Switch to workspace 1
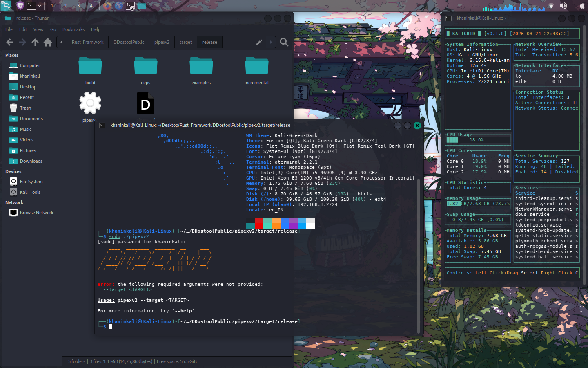The image size is (588, 368). (52, 6)
